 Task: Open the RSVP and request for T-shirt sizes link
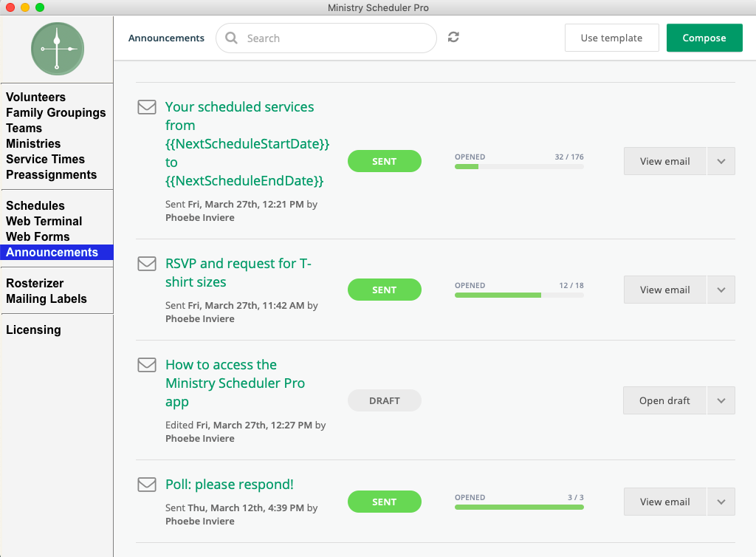[x=238, y=273]
